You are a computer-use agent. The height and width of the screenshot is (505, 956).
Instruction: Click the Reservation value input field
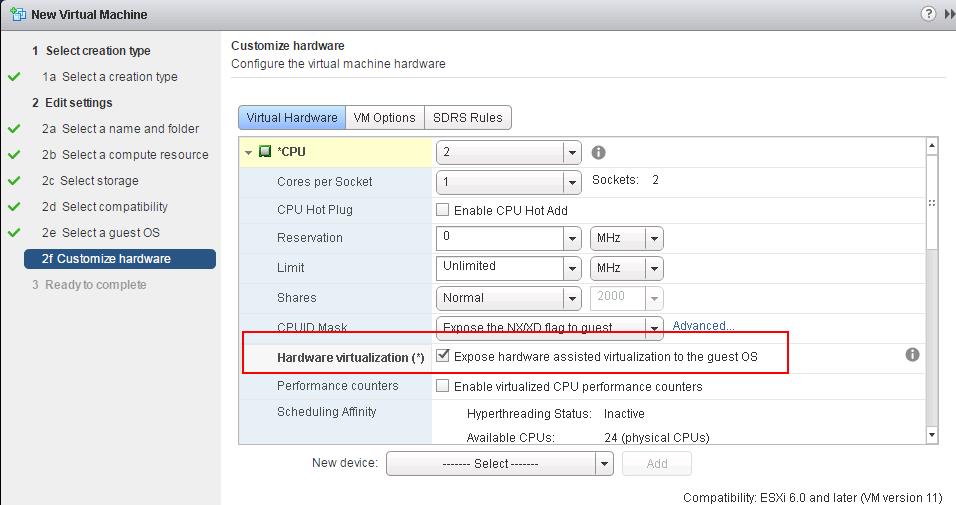(x=499, y=238)
